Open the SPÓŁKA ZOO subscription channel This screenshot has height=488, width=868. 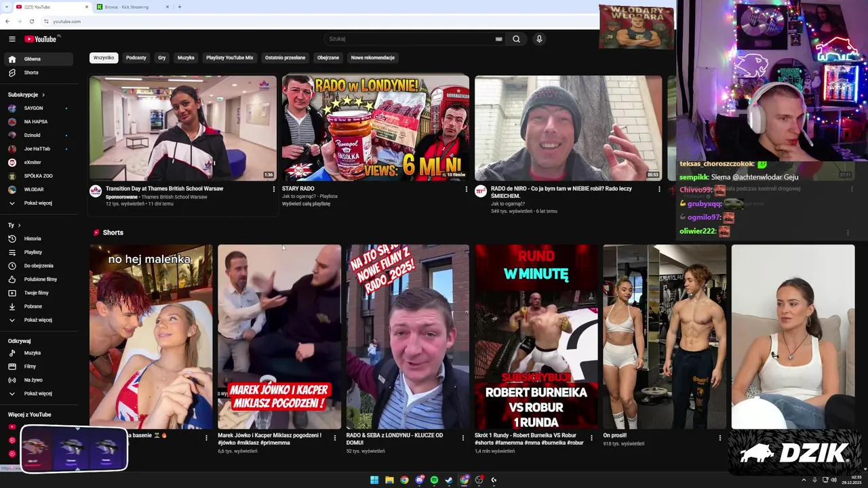(x=38, y=176)
